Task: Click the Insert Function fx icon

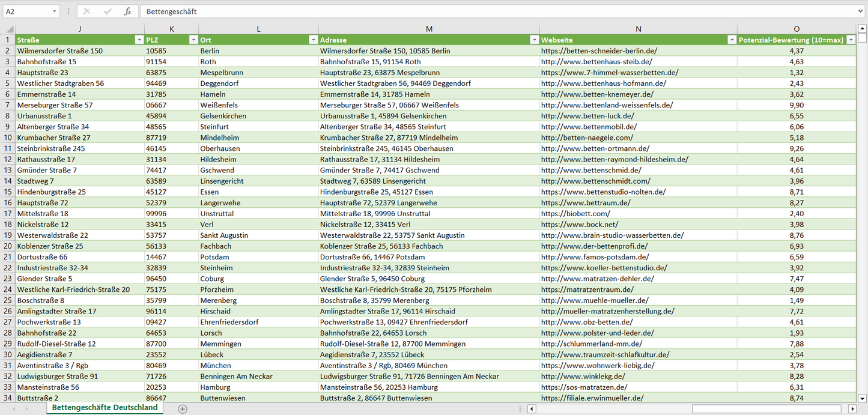Action: pos(127,11)
